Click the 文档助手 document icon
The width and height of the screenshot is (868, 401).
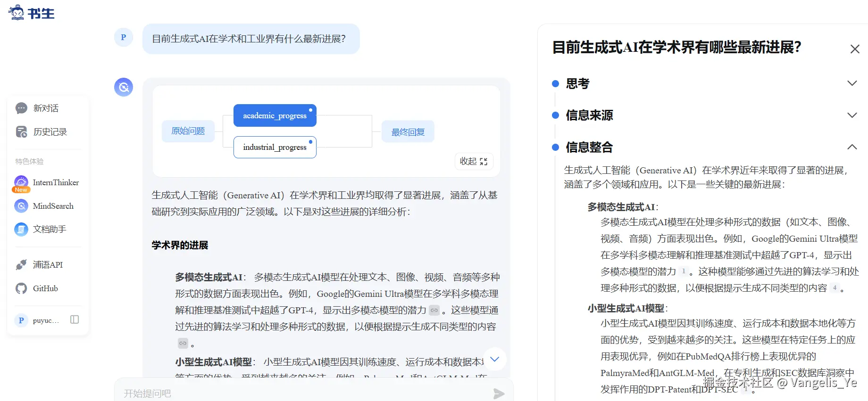click(x=21, y=229)
